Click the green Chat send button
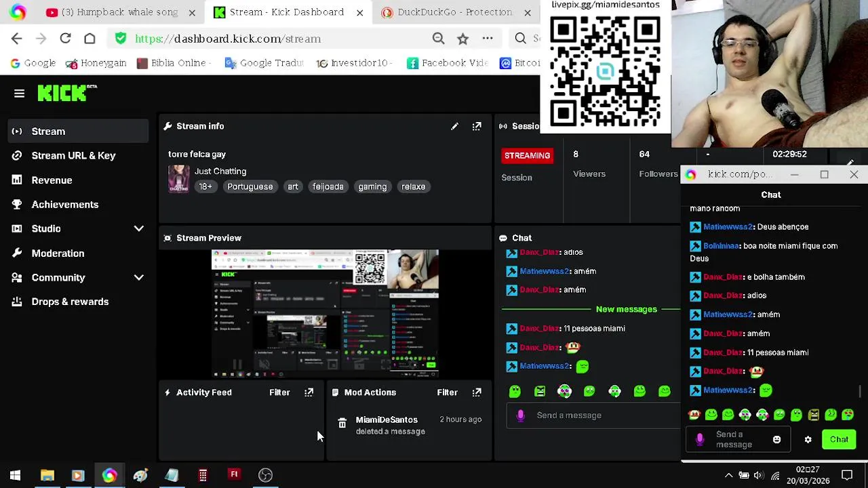The height and width of the screenshot is (488, 868). 839,440
